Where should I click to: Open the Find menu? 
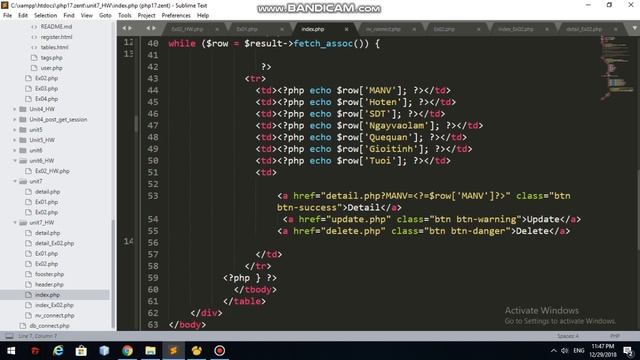pyautogui.click(x=69, y=16)
